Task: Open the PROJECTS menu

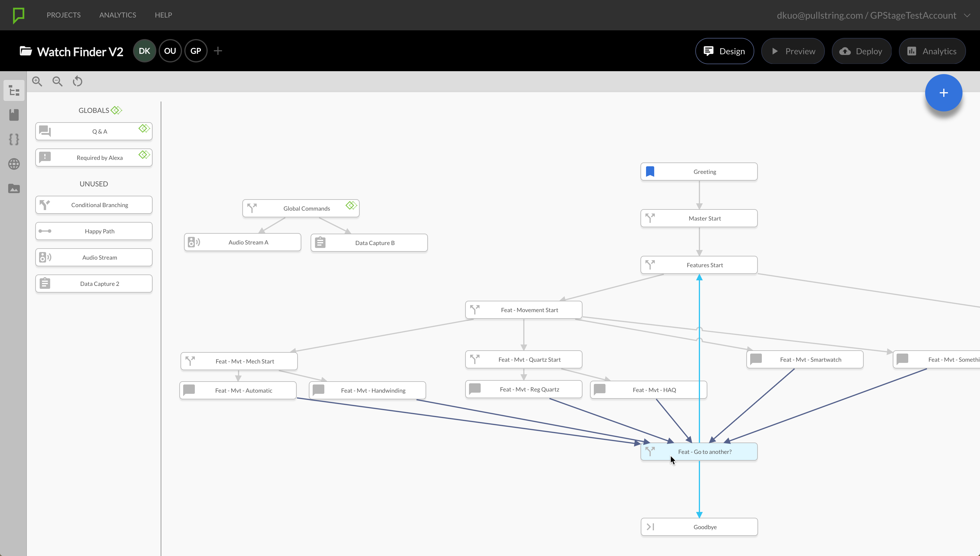Action: coord(63,15)
